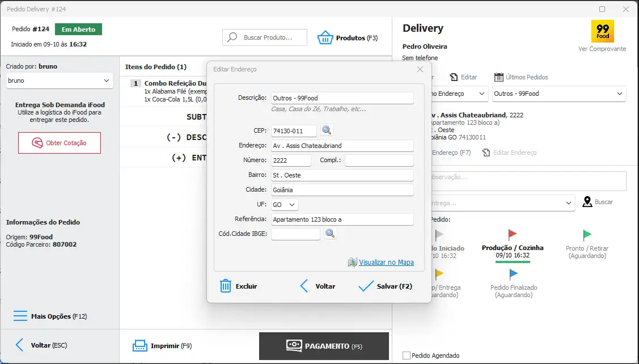639x364 pixels.
Task: Select the green Pronto / Retirar flag
Action: [587, 235]
